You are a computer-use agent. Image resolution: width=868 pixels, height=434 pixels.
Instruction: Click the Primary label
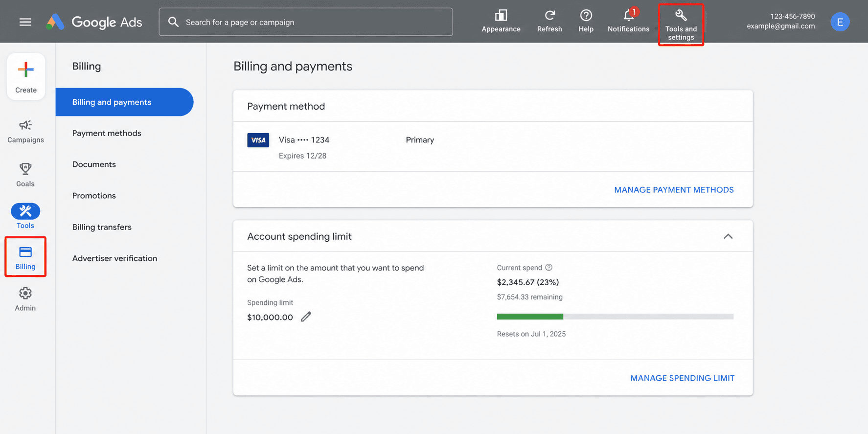420,140
